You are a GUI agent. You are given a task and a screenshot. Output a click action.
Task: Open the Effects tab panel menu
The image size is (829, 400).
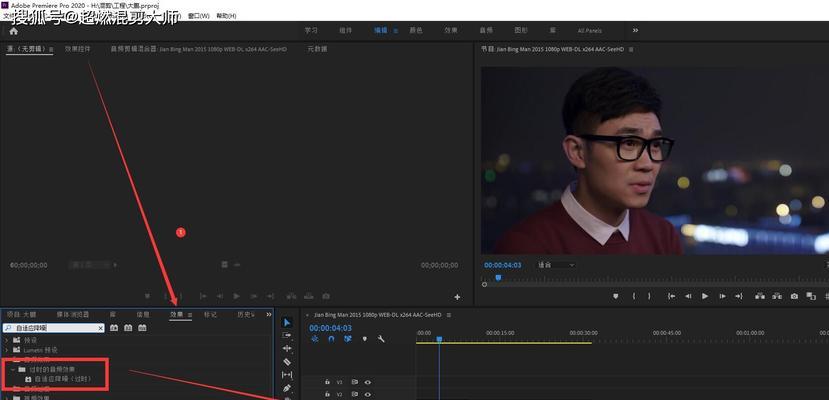(x=190, y=315)
